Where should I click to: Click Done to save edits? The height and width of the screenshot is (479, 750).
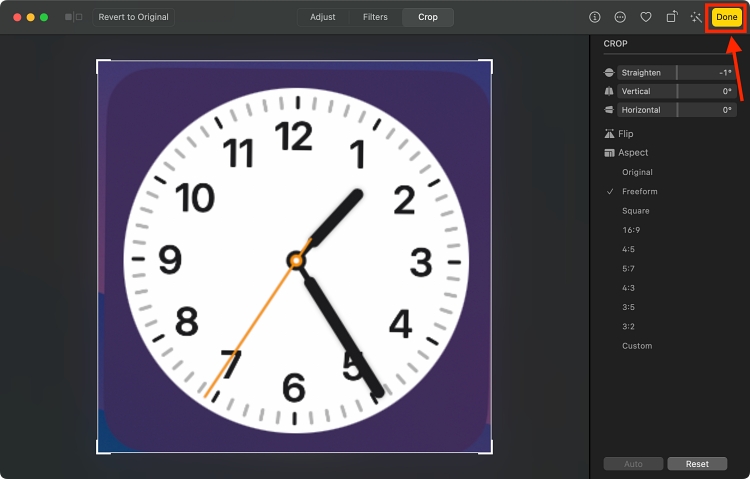pyautogui.click(x=727, y=17)
